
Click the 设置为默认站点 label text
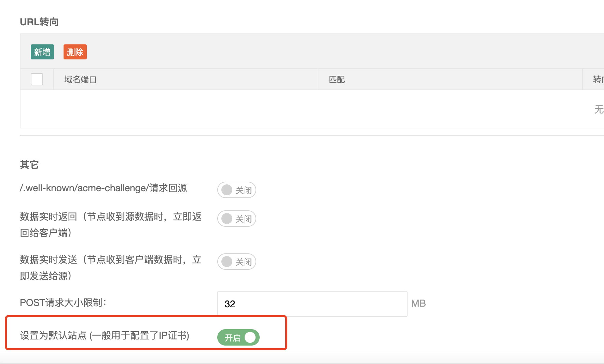(x=105, y=335)
